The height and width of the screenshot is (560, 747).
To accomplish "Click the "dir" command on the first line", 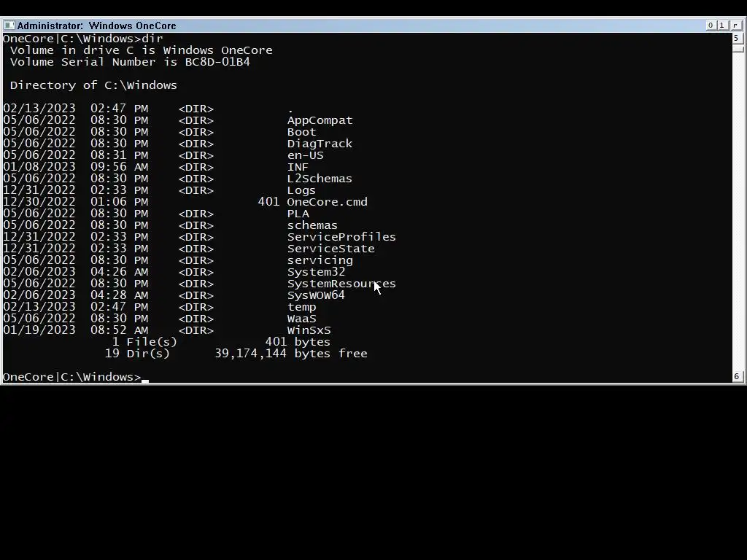I will tap(152, 39).
